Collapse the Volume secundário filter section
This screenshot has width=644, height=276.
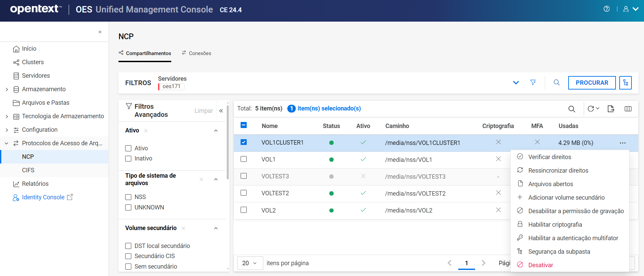pos(216,228)
